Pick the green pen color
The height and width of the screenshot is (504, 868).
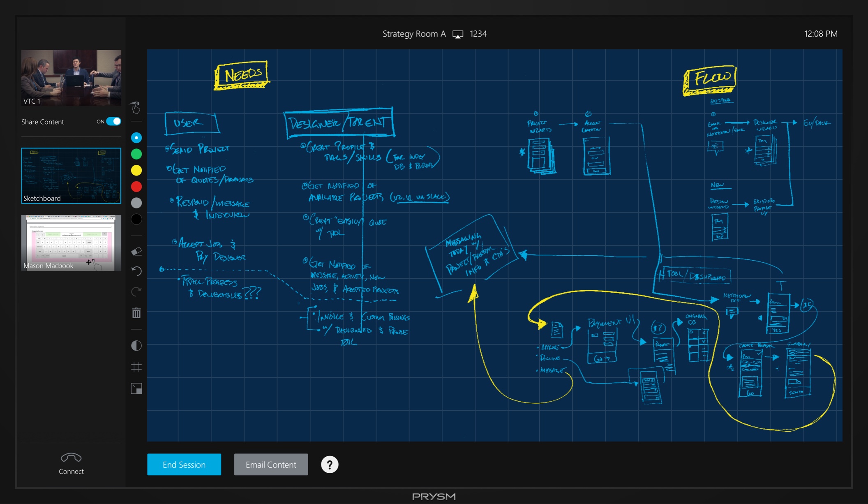[x=136, y=154]
